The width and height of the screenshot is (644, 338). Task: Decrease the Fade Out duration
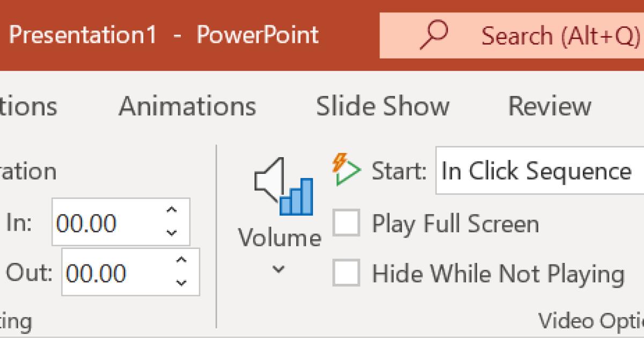pos(181,282)
